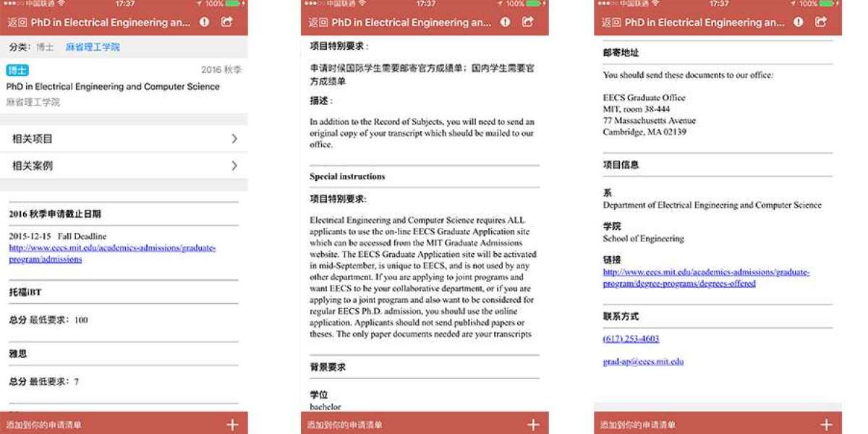Select 项目信息 heading on right phone
This screenshot has height=434, width=868.
621,165
